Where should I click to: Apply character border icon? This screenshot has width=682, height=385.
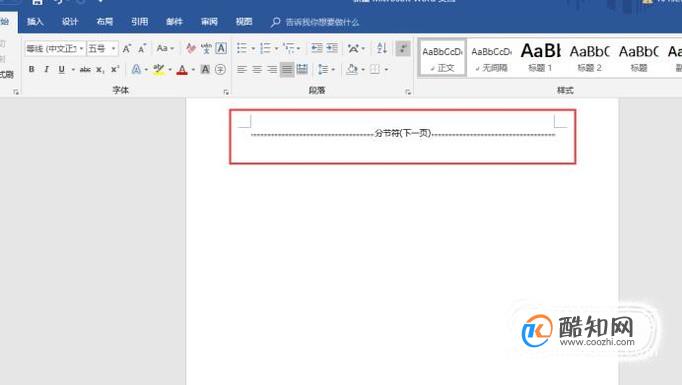pyautogui.click(x=221, y=48)
